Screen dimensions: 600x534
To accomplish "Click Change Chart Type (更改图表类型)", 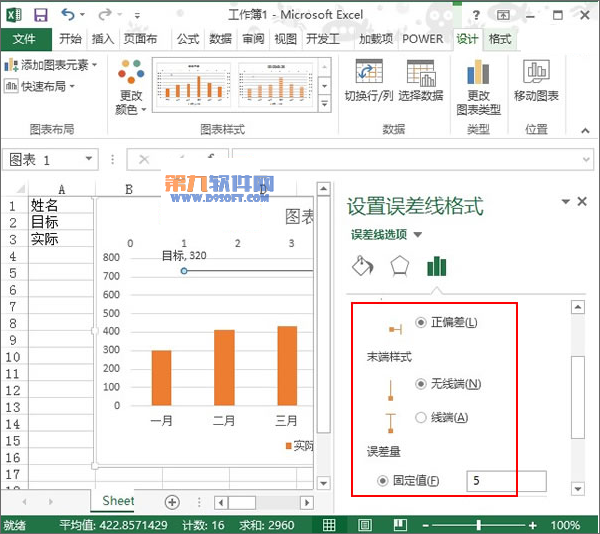I will click(478, 87).
